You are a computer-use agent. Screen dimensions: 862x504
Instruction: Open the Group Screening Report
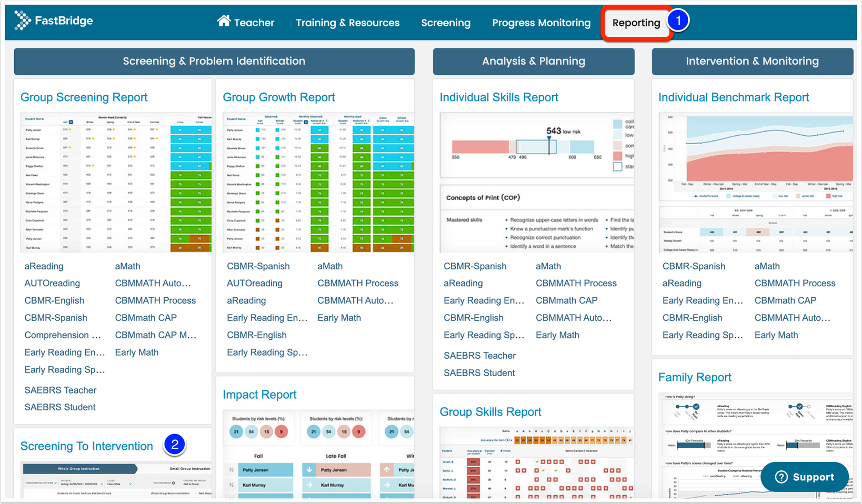[84, 97]
